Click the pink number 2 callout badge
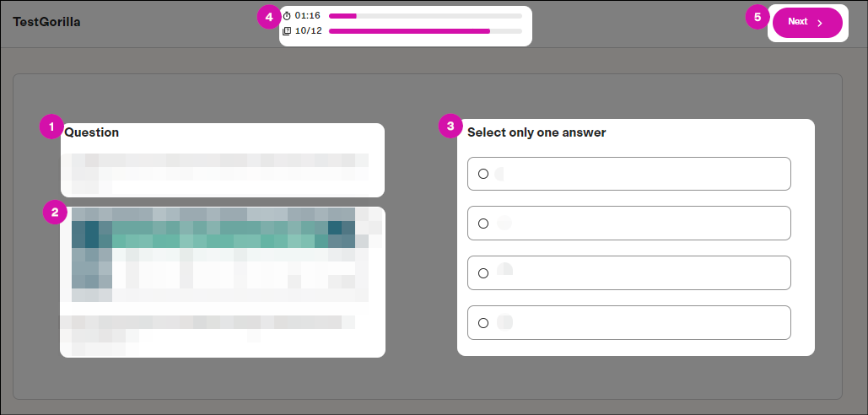 pyautogui.click(x=55, y=213)
